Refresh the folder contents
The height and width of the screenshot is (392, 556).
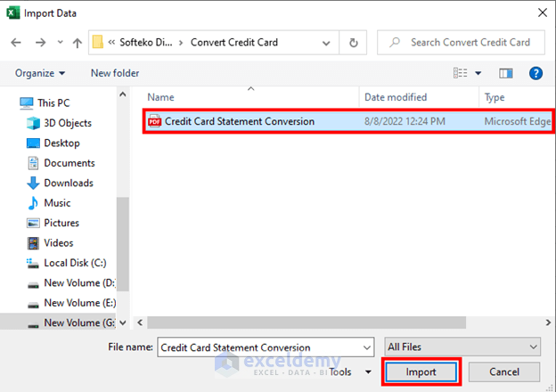click(353, 43)
